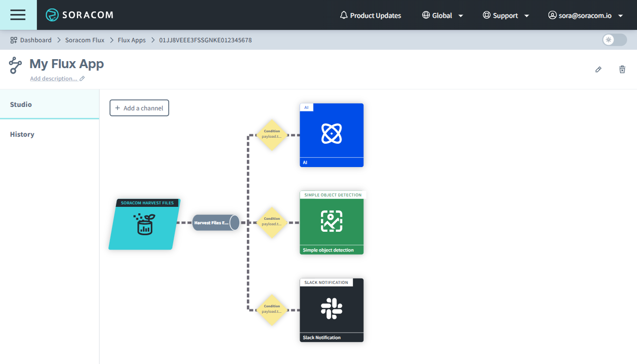The height and width of the screenshot is (364, 637).
Task: Edit the Flux App name with pencil icon
Action: pyautogui.click(x=598, y=70)
